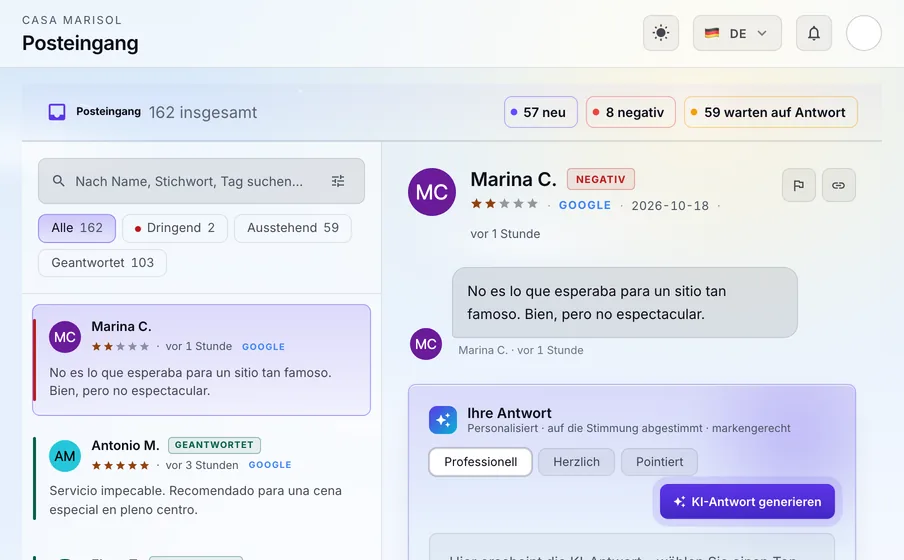Image resolution: width=904 pixels, height=560 pixels.
Task: Click the review message bubble text
Action: click(624, 302)
